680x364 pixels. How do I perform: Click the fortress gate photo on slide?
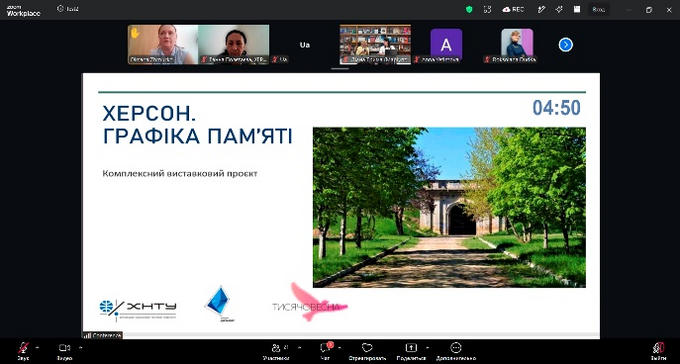click(x=449, y=207)
